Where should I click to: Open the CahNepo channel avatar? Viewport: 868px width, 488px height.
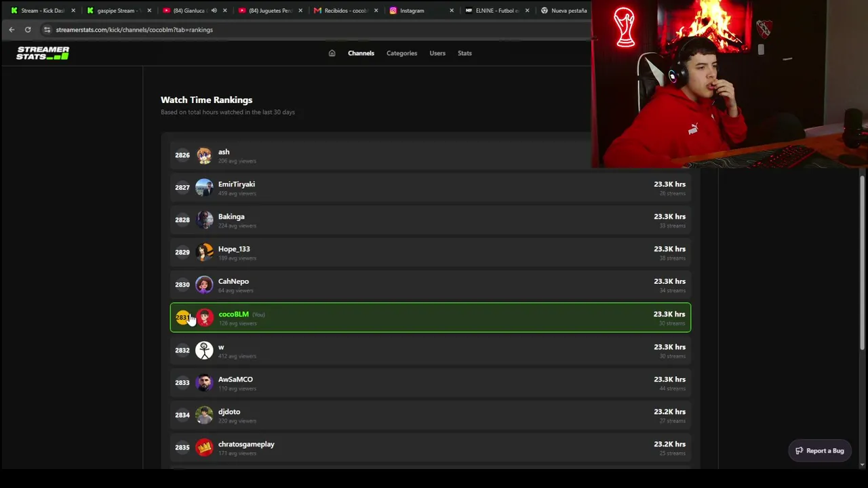pos(204,285)
